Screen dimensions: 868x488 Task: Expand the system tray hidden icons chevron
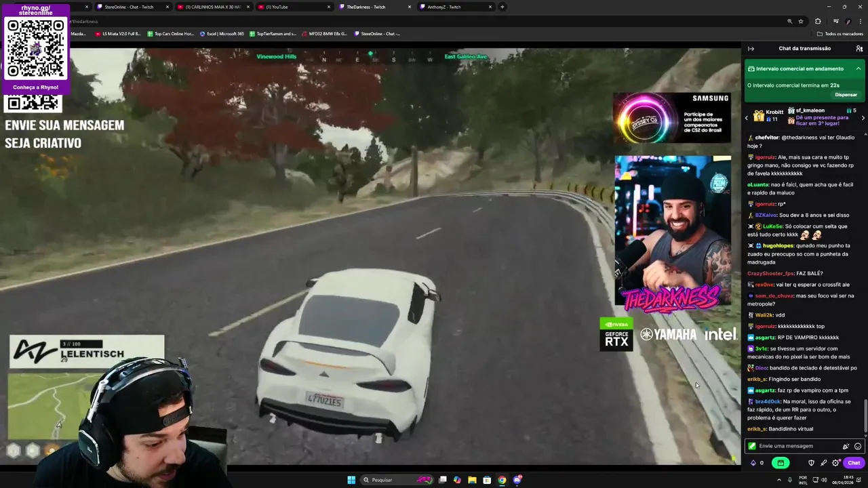pyautogui.click(x=778, y=480)
